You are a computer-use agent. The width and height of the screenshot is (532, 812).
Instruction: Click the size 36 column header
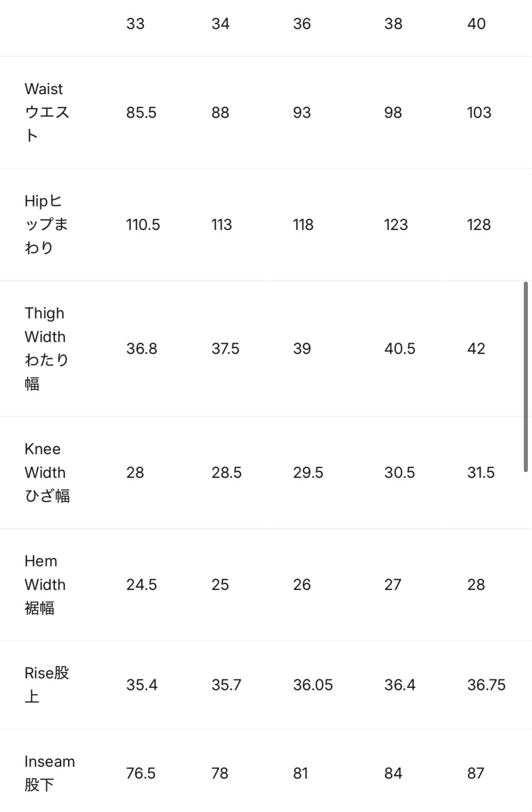pyautogui.click(x=302, y=24)
